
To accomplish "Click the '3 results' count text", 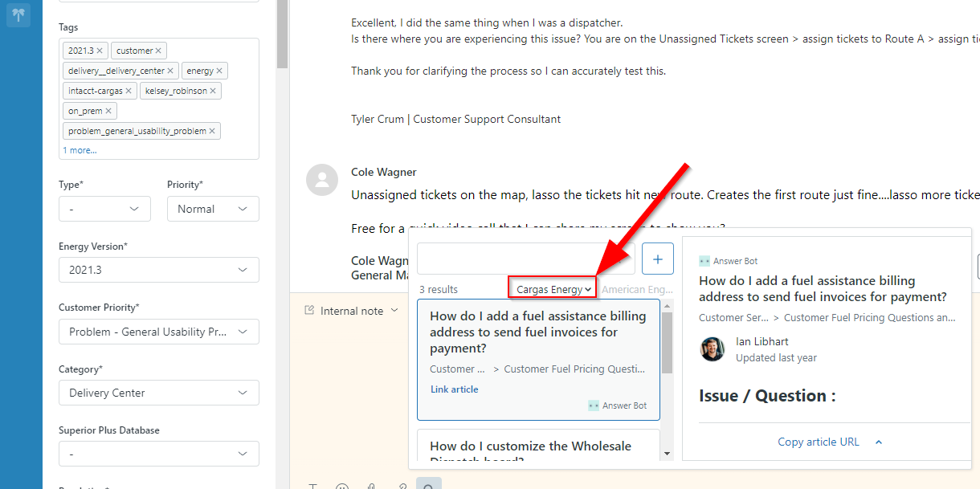I will 439,289.
